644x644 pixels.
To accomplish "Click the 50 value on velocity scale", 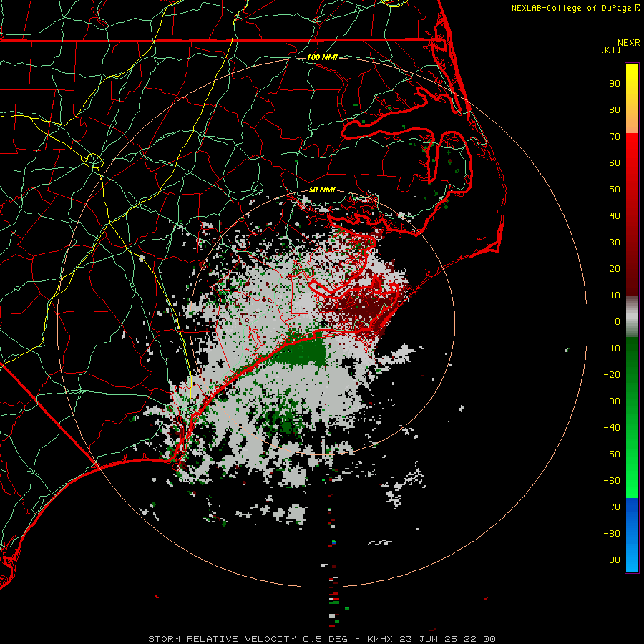I will 615,190.
